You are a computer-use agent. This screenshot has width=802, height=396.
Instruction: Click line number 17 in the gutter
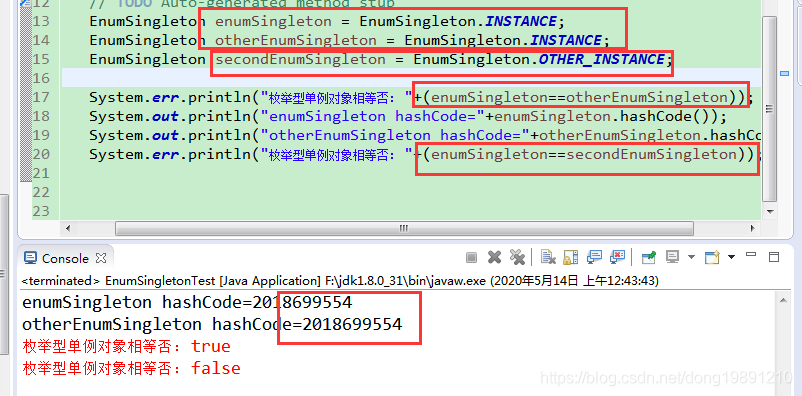coord(41,97)
